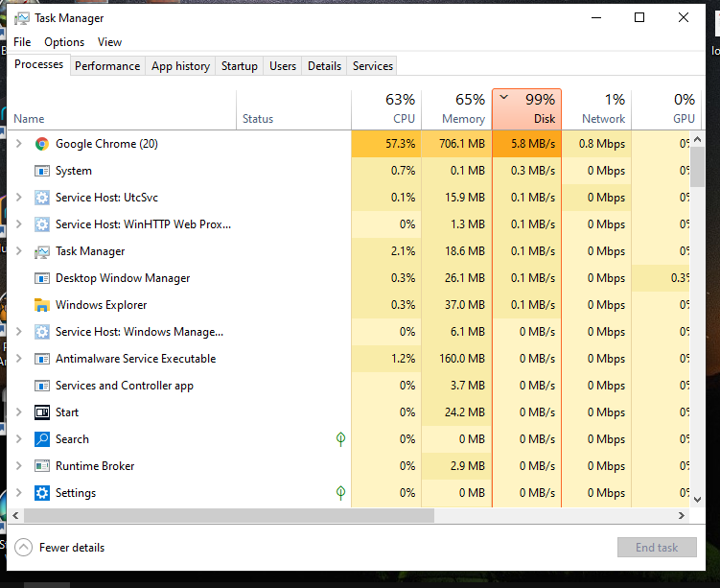
Task: Click the Start process icon
Action: (42, 412)
